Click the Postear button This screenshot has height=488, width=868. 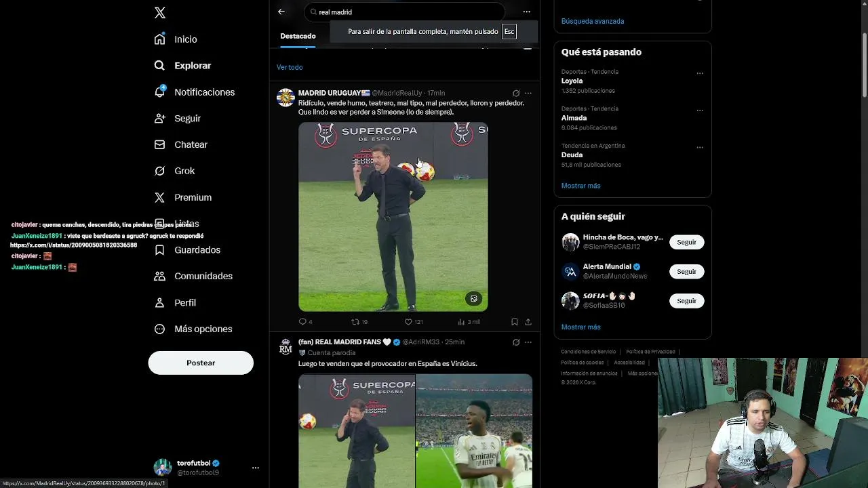pos(201,363)
